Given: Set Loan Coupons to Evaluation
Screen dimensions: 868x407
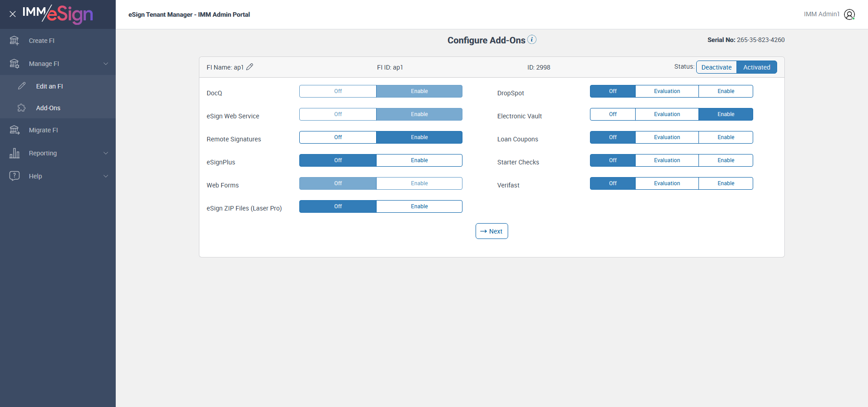Looking at the screenshot, I should [667, 137].
